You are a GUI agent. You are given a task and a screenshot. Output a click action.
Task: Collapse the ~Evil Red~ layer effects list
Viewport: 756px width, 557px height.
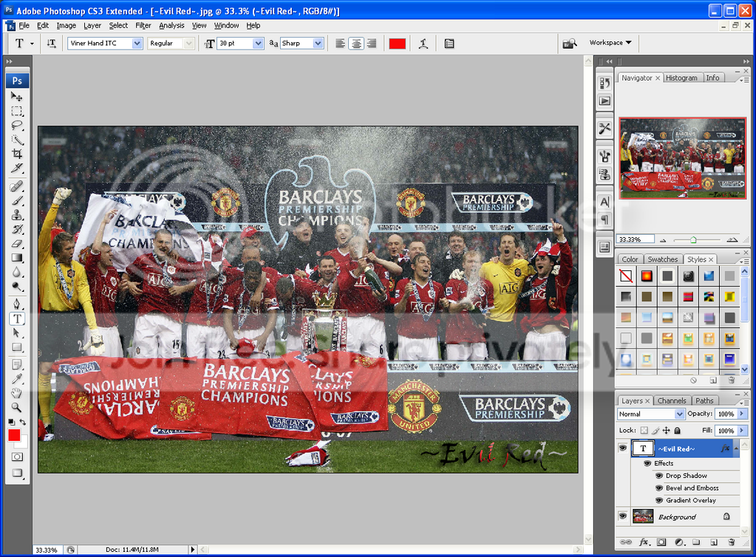point(736,448)
